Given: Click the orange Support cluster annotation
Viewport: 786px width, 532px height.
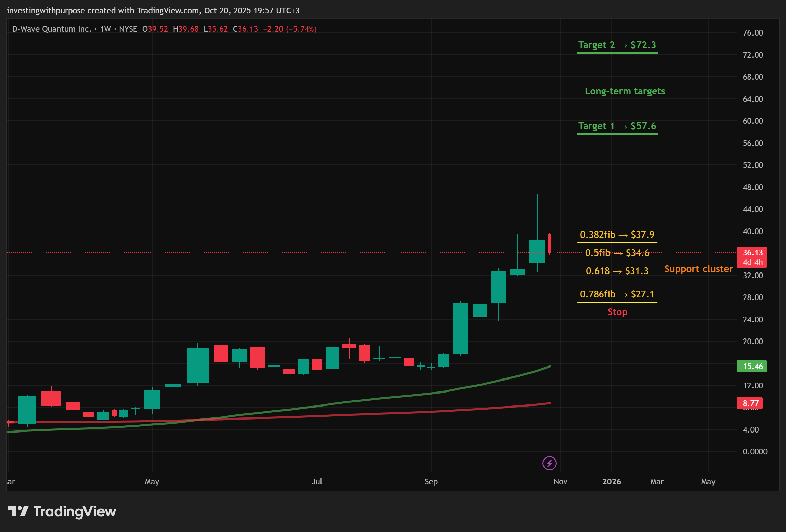Looking at the screenshot, I should pyautogui.click(x=698, y=269).
